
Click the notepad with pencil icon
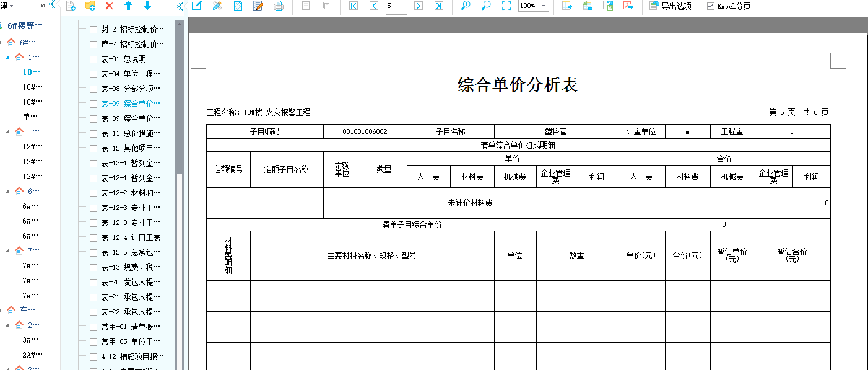point(258,6)
